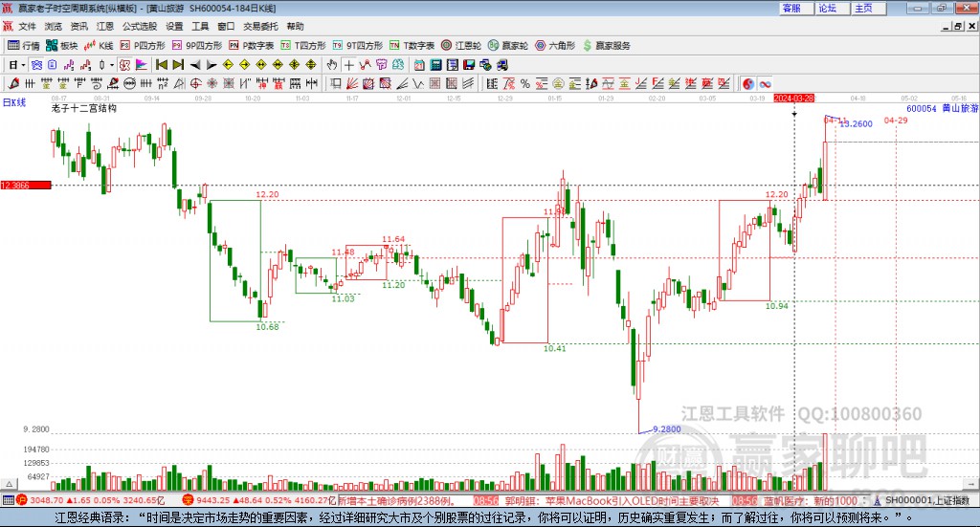The width and height of the screenshot is (980, 527).
Task: Open the 公式选股 menu
Action: (140, 26)
